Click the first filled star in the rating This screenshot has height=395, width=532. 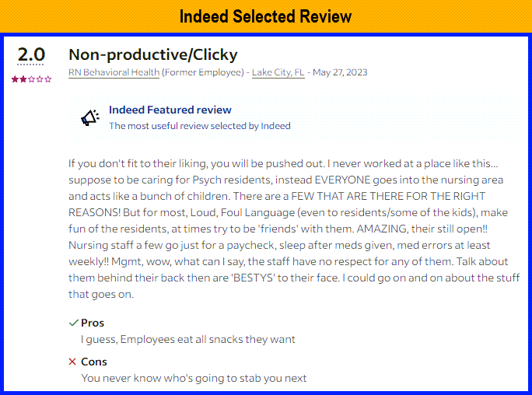tap(14, 79)
